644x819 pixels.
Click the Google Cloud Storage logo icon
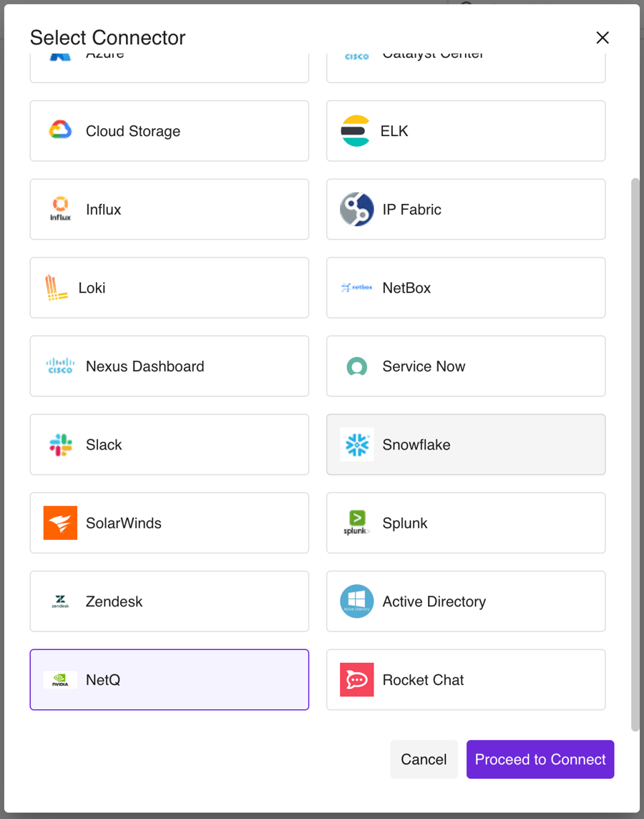[x=60, y=131]
